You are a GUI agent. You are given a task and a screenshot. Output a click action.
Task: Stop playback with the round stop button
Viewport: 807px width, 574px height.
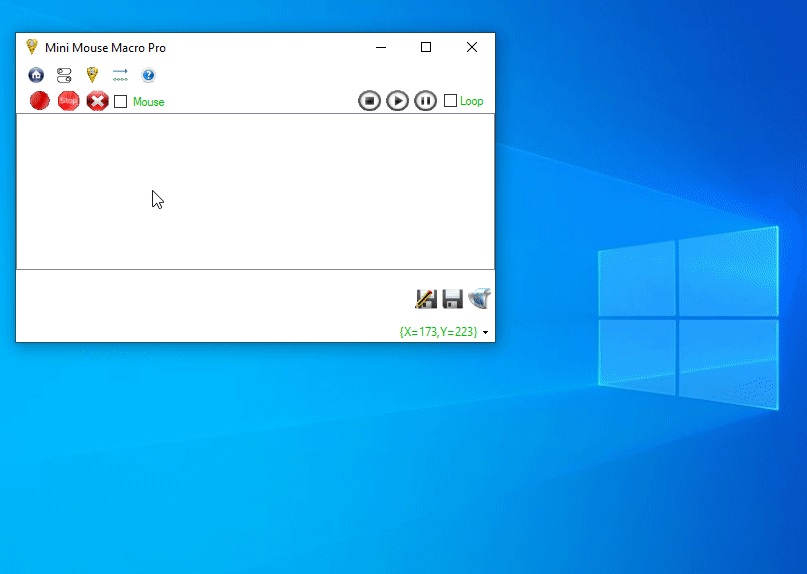pos(369,101)
